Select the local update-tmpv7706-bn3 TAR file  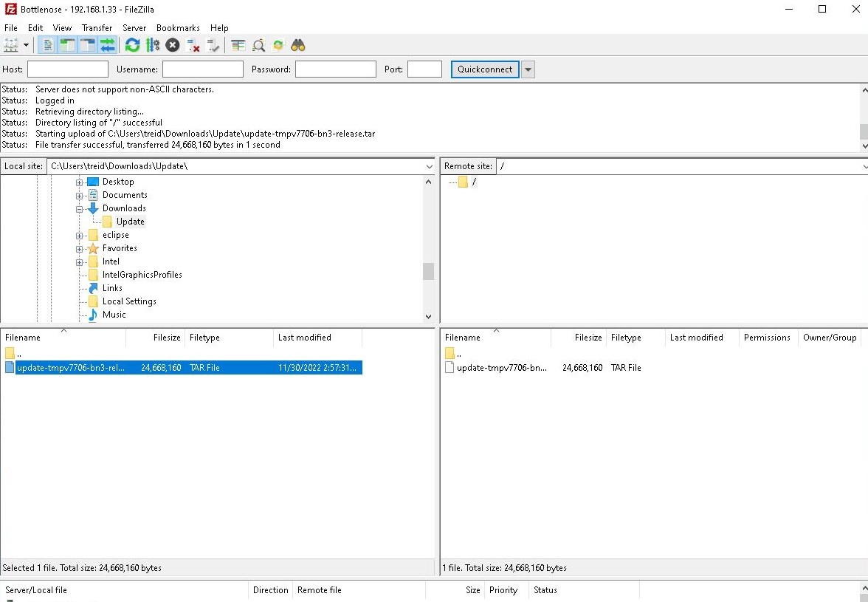[183, 368]
